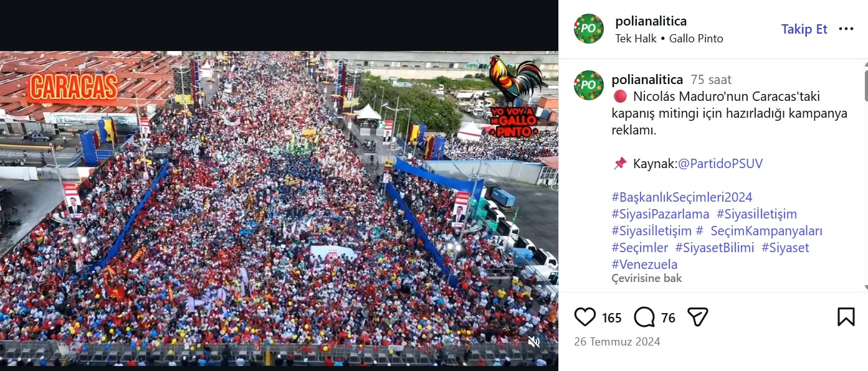Open the three-dot more options menu

pyautogui.click(x=846, y=29)
